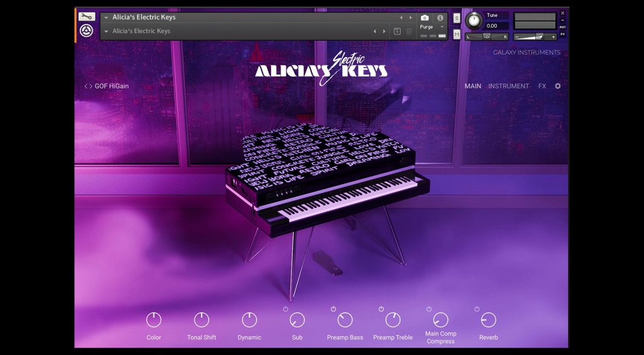Screen dimensions: 644x355
Task: Click the Preamp Bass knob
Action: 345,320
